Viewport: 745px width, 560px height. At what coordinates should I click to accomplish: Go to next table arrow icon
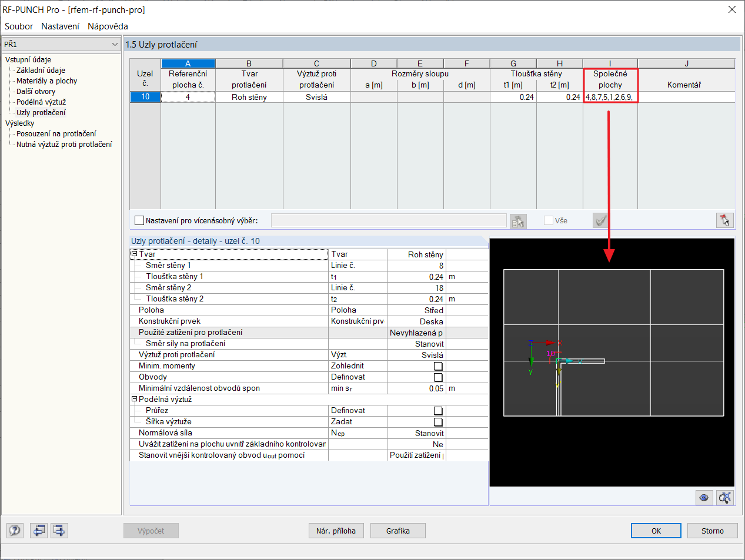(59, 531)
